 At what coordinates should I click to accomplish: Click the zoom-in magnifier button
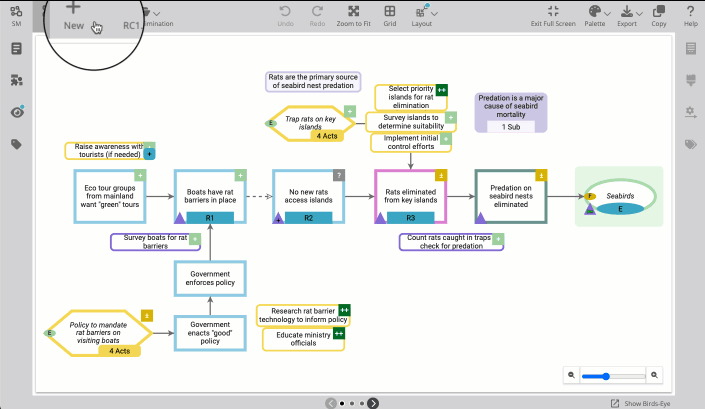655,375
